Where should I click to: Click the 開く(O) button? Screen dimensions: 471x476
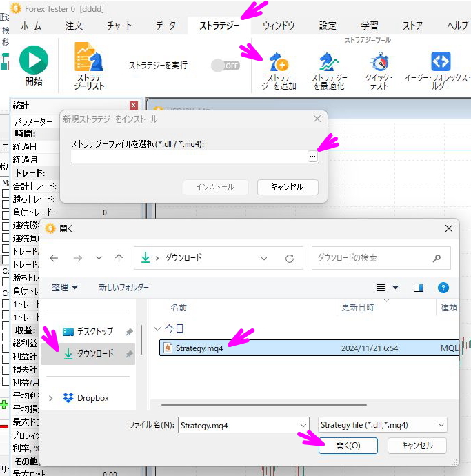click(x=348, y=446)
